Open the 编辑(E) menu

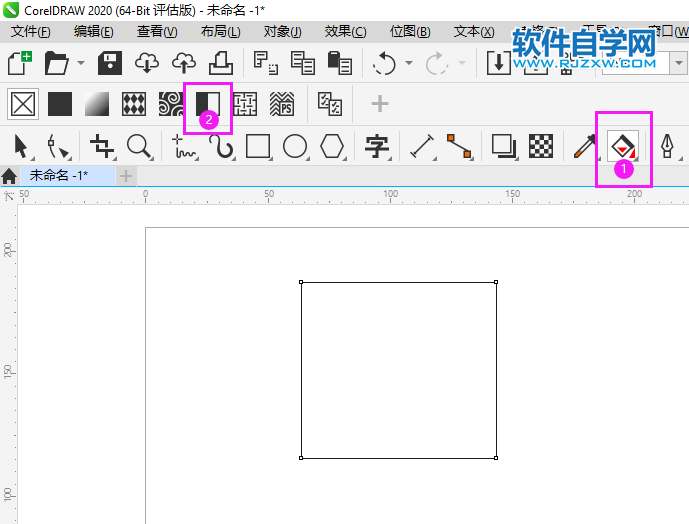point(94,32)
